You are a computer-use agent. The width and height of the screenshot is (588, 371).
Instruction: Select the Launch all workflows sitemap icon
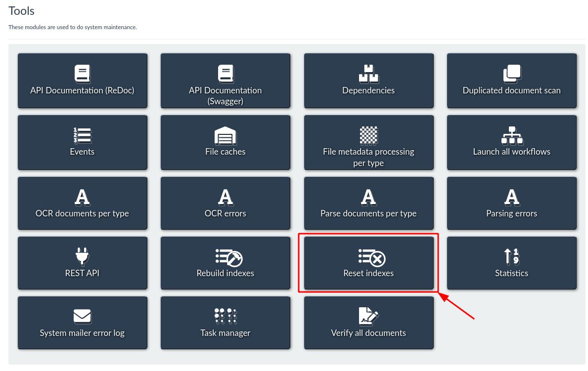pos(512,135)
